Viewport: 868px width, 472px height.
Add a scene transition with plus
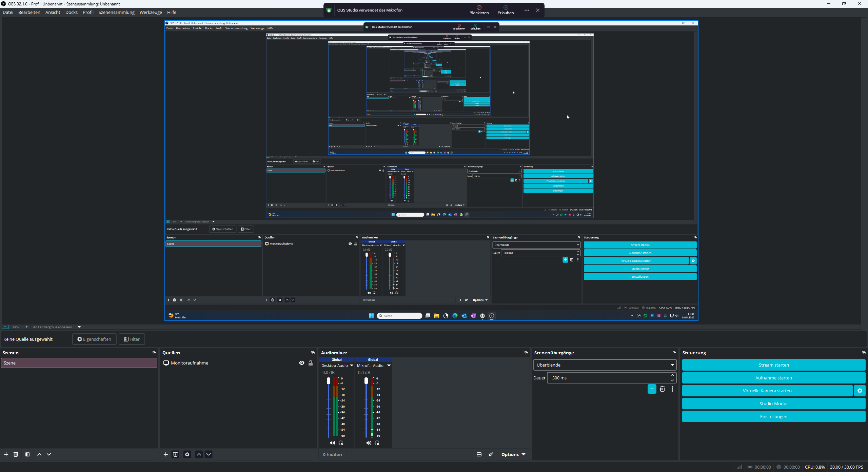click(x=652, y=389)
